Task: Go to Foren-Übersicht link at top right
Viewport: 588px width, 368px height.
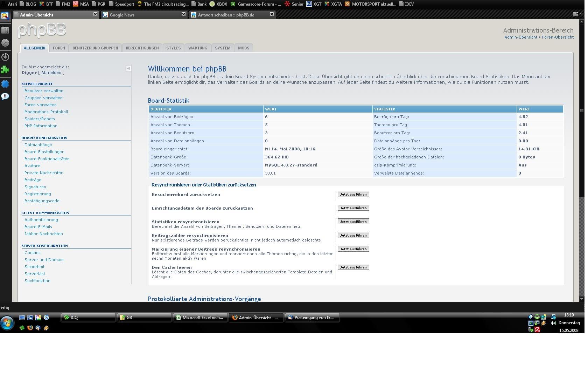Action: [x=558, y=37]
